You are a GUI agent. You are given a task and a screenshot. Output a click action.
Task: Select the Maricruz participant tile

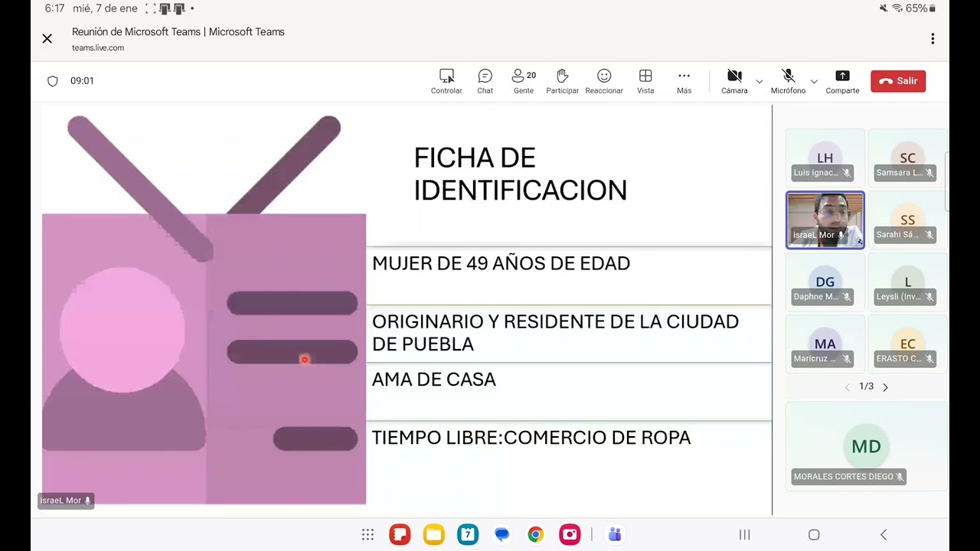point(825,344)
